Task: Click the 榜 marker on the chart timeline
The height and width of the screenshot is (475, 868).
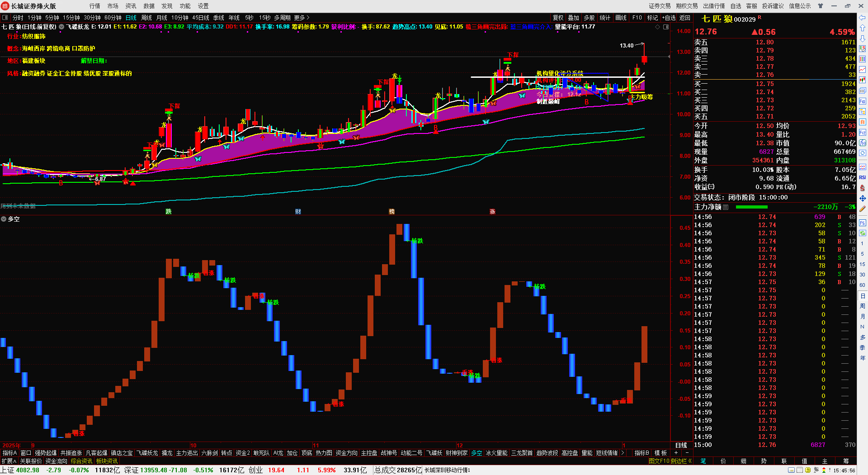Action: pos(392,212)
